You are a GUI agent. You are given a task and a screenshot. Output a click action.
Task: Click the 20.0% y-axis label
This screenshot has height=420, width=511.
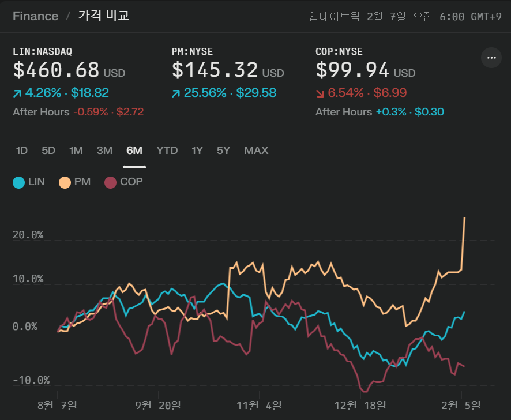(x=28, y=235)
